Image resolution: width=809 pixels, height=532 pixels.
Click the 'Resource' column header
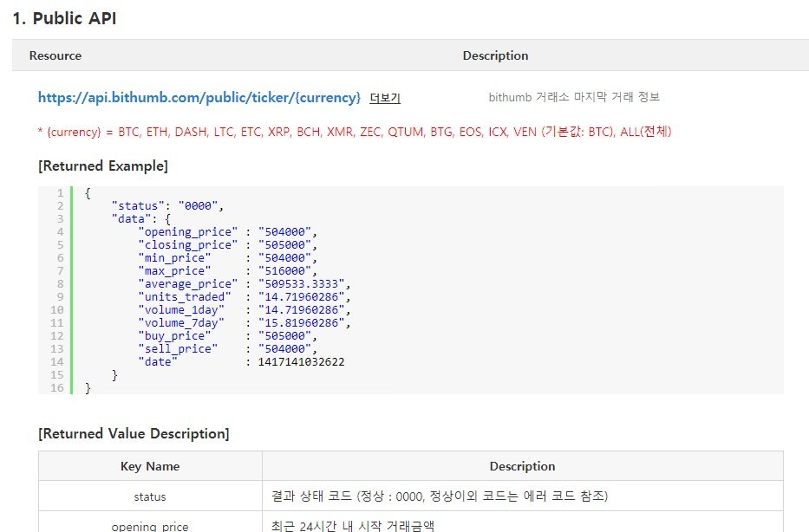pos(55,55)
